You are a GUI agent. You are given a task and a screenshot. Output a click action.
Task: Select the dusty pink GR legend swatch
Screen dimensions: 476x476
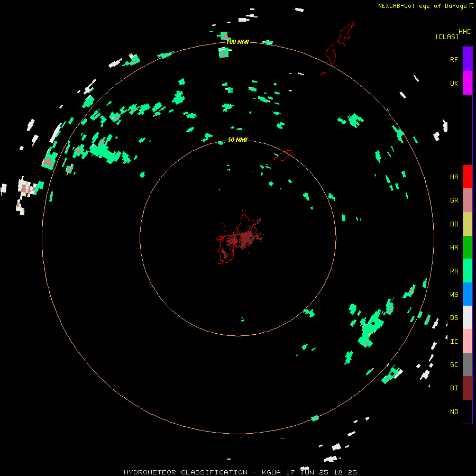(467, 200)
